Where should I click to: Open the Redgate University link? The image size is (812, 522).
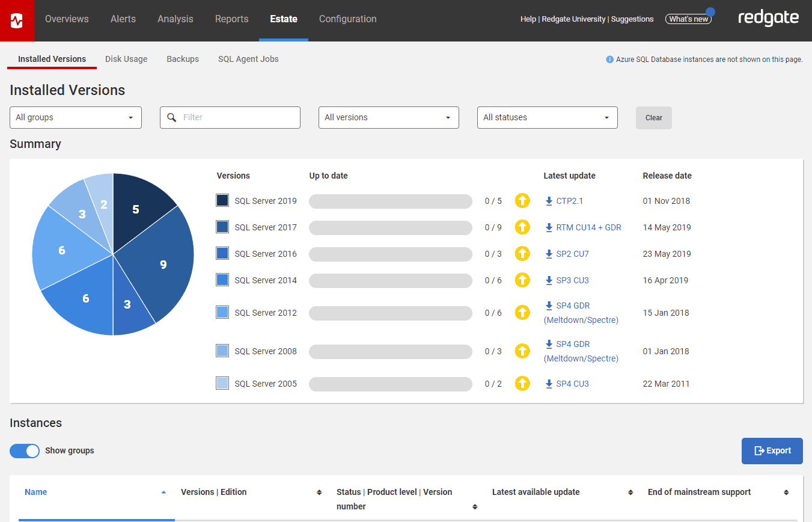(x=573, y=19)
